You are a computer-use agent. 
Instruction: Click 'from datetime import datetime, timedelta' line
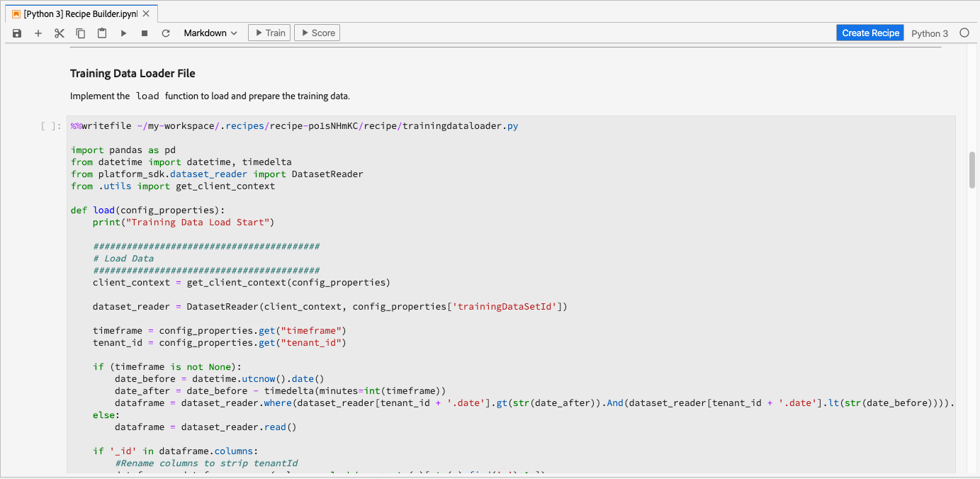click(x=181, y=162)
